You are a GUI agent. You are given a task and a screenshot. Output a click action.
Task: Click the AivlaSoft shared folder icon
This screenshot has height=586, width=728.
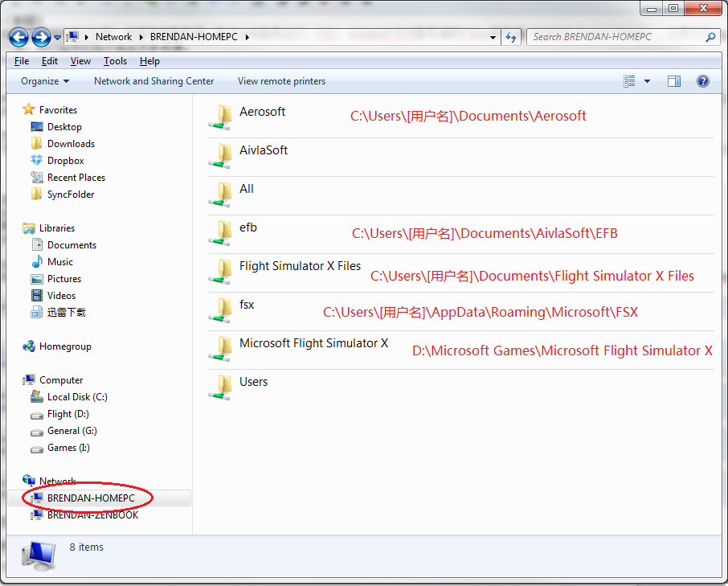(220, 155)
